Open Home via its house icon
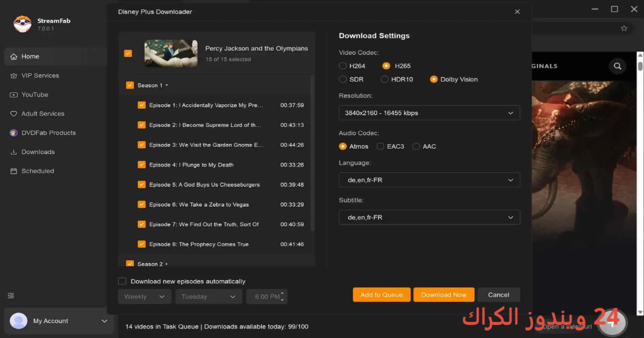This screenshot has width=644, height=338. [x=14, y=57]
